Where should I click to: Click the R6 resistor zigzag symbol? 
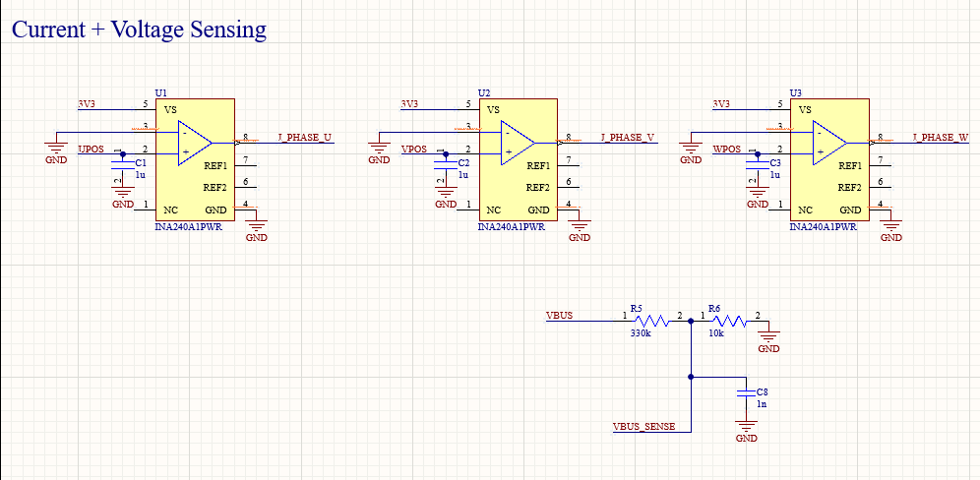(729, 321)
